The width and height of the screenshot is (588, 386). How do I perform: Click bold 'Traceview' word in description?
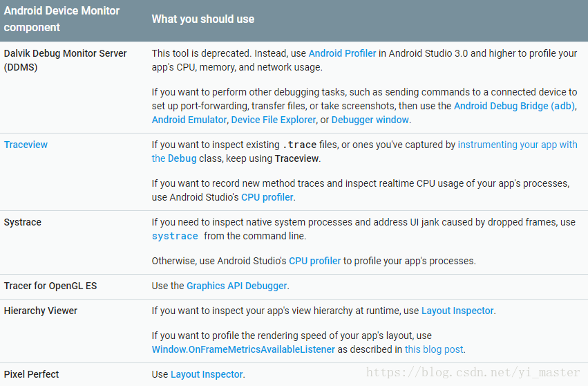point(296,158)
